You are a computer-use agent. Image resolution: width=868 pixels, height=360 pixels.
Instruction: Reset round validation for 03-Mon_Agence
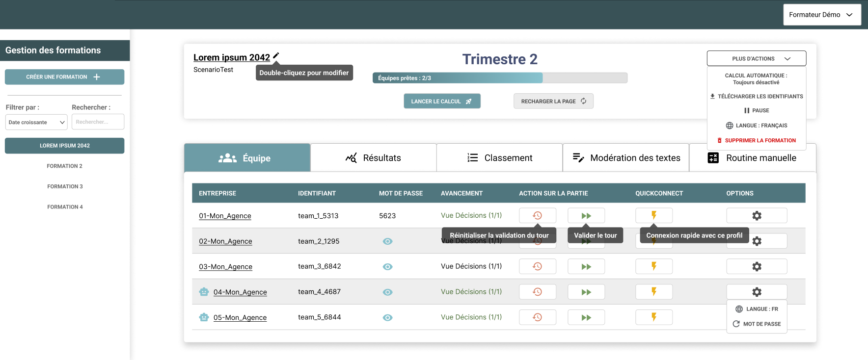click(x=538, y=266)
